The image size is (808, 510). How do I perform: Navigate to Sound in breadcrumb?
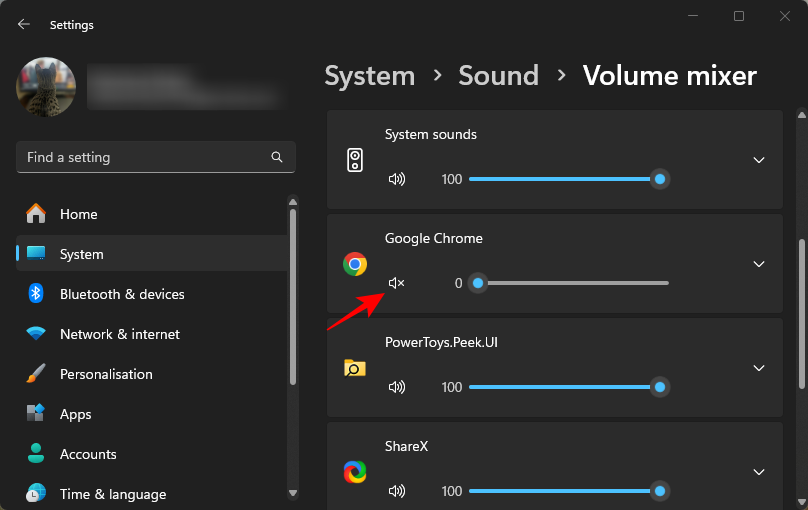coord(498,76)
